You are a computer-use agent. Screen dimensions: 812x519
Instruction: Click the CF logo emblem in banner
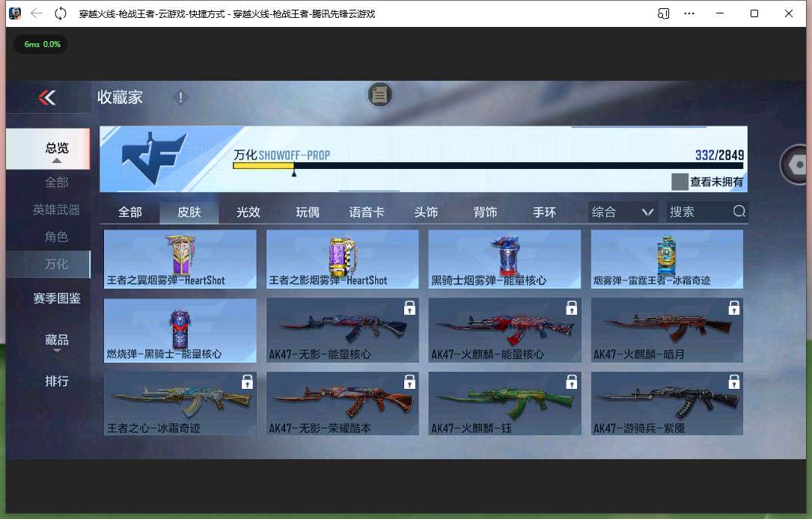(153, 157)
